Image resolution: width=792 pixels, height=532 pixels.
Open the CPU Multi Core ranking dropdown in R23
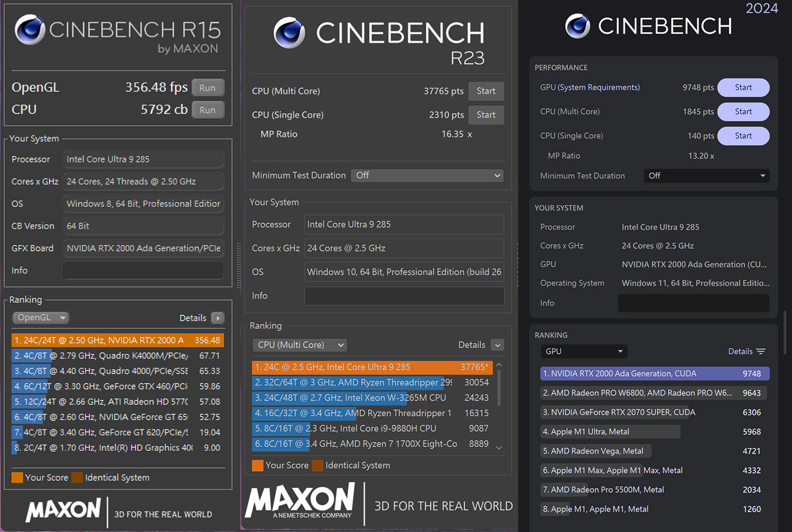point(299,345)
